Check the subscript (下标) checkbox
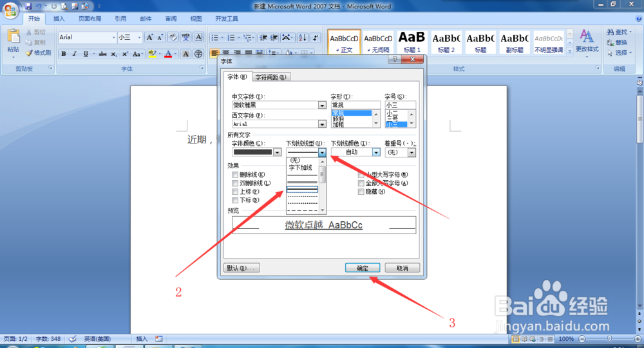644x348 pixels. 235,200
